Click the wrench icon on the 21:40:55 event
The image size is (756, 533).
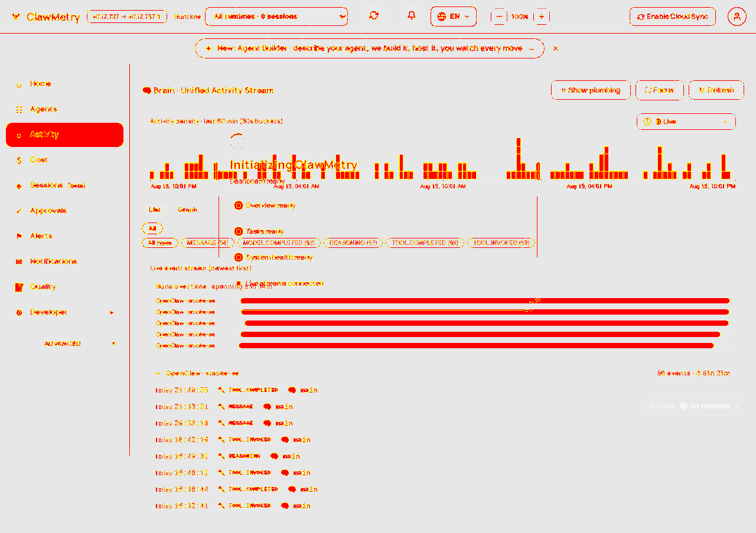coord(221,390)
